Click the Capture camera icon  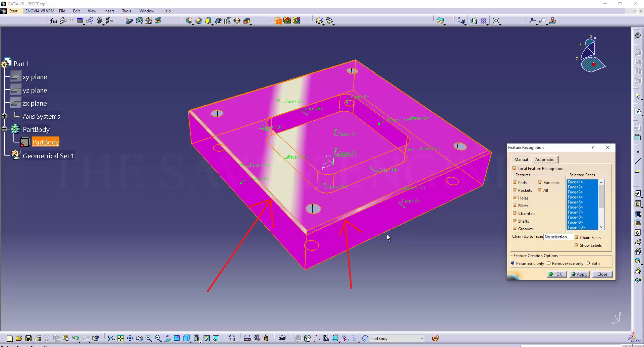coord(282,338)
